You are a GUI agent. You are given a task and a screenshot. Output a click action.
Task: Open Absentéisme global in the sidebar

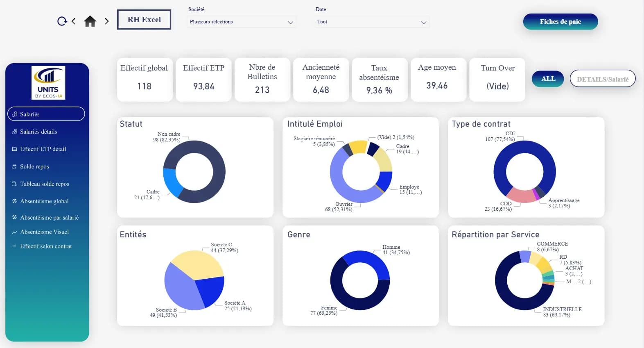[x=44, y=201]
